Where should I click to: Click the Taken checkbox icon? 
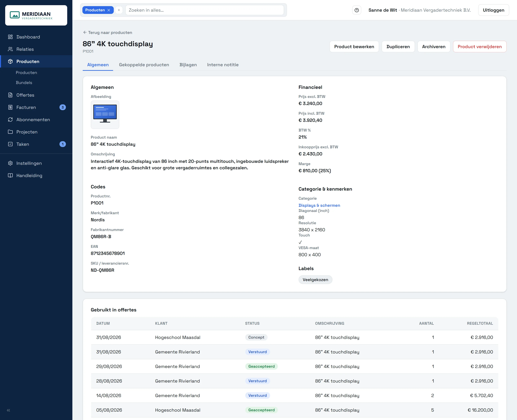[x=10, y=144]
